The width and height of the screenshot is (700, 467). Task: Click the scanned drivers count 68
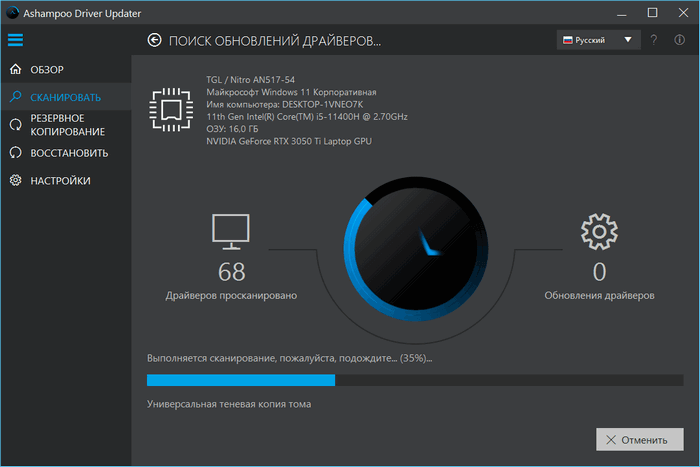pyautogui.click(x=231, y=271)
